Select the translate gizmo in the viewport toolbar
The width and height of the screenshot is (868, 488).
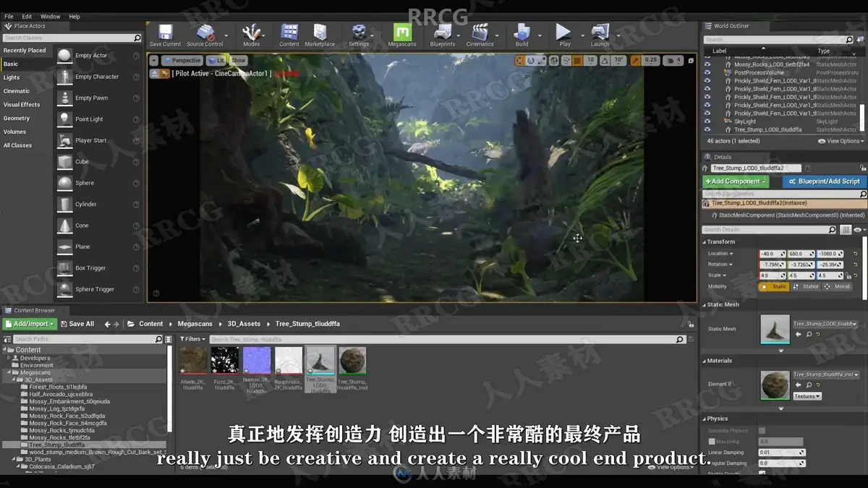tap(519, 61)
